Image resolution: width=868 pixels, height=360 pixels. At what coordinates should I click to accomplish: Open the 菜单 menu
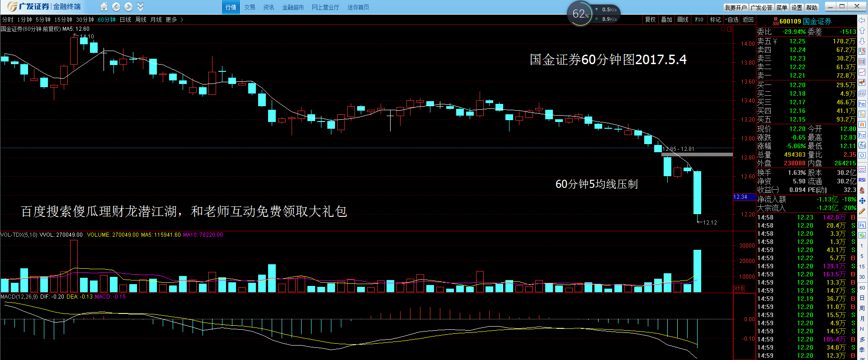[782, 7]
